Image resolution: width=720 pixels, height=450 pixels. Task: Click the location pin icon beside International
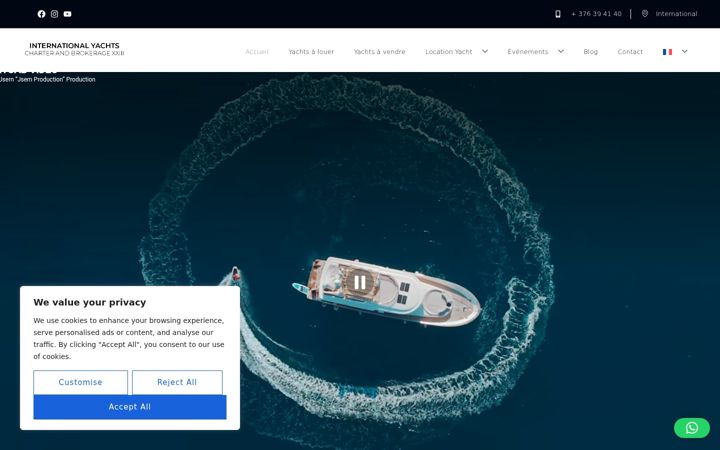645,14
